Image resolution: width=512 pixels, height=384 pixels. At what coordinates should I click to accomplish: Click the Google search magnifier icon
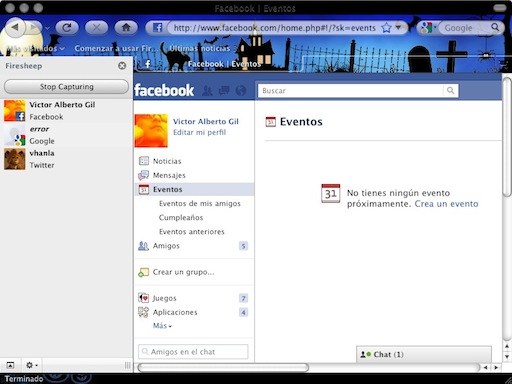(495, 27)
